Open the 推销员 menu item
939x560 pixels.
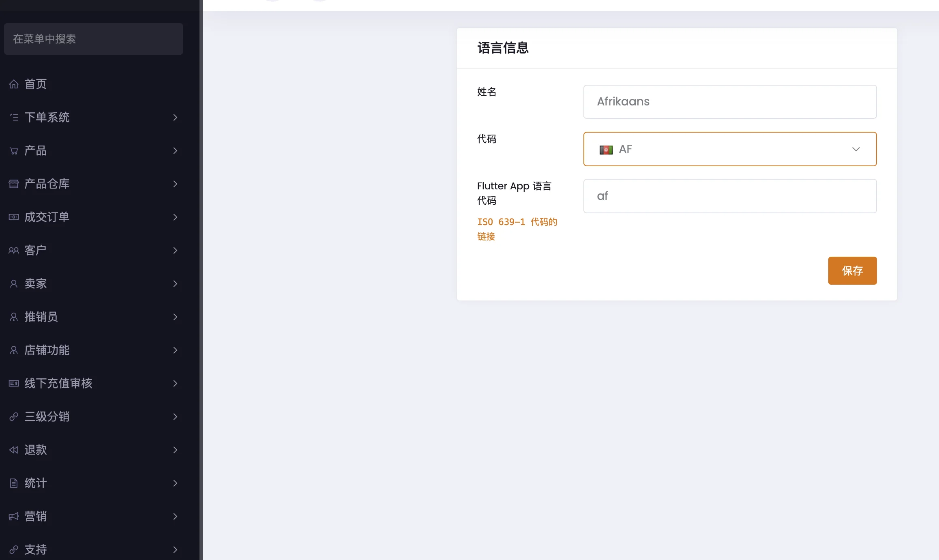pos(41,317)
